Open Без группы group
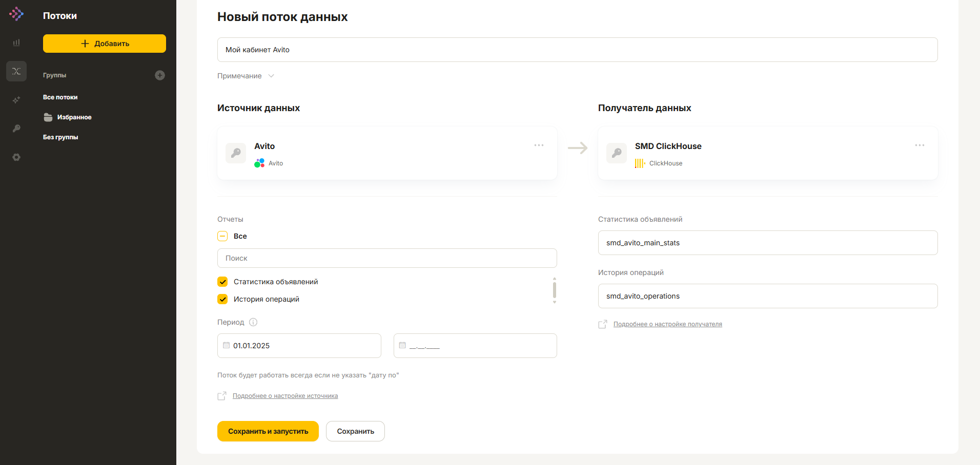The height and width of the screenshot is (465, 980). (60, 137)
